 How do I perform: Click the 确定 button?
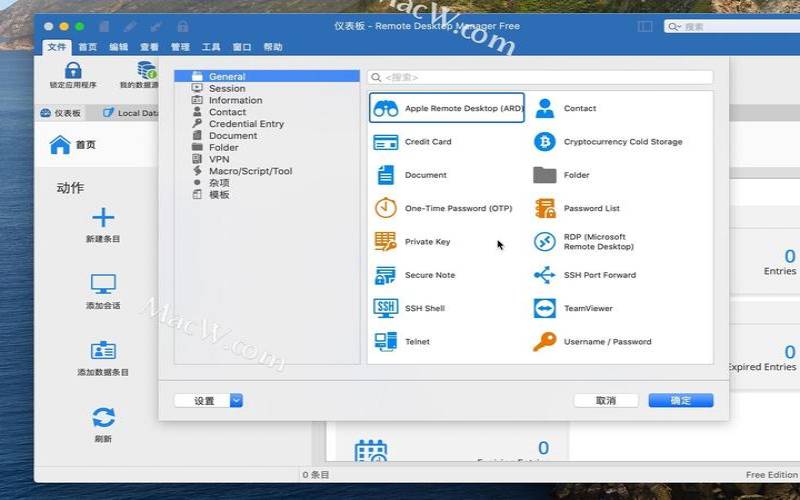coord(681,401)
